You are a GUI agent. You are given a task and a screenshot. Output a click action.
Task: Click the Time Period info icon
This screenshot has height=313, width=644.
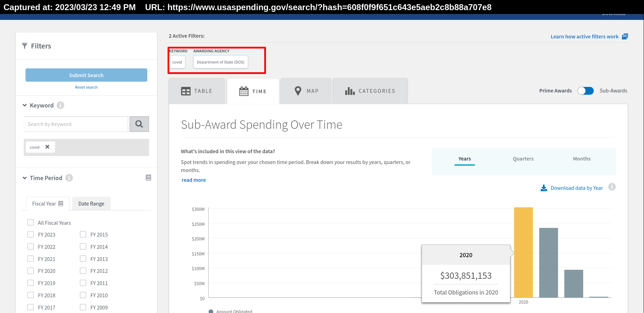tap(69, 178)
